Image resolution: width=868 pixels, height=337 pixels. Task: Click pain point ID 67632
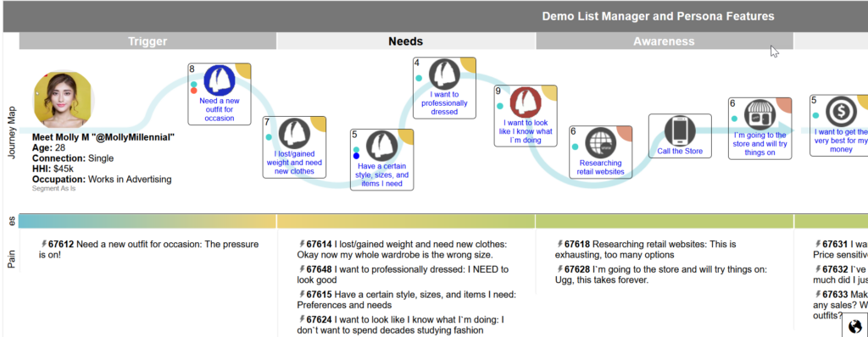[835, 269]
